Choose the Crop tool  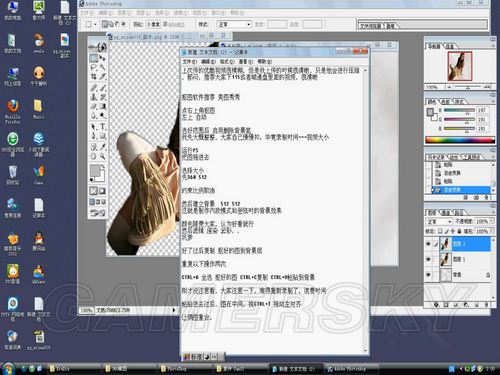94,77
